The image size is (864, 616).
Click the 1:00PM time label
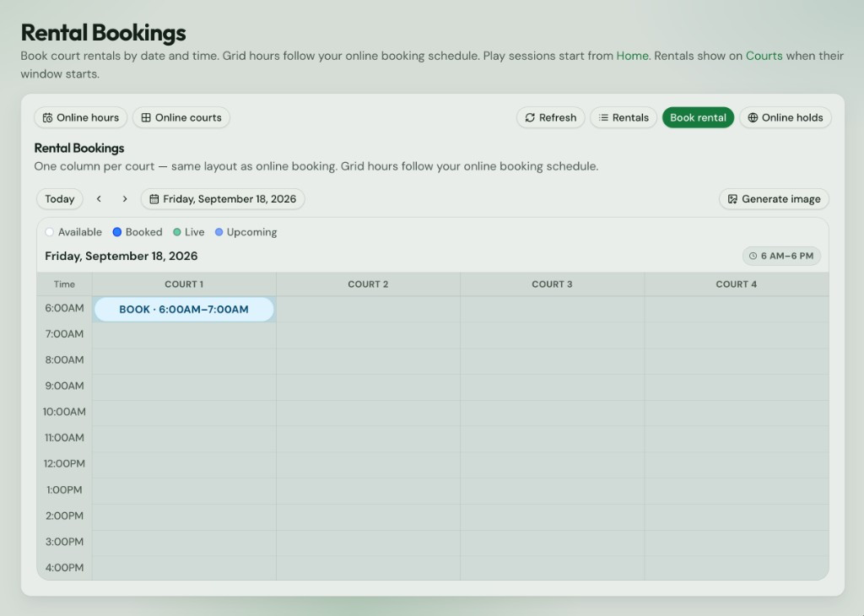(x=64, y=489)
